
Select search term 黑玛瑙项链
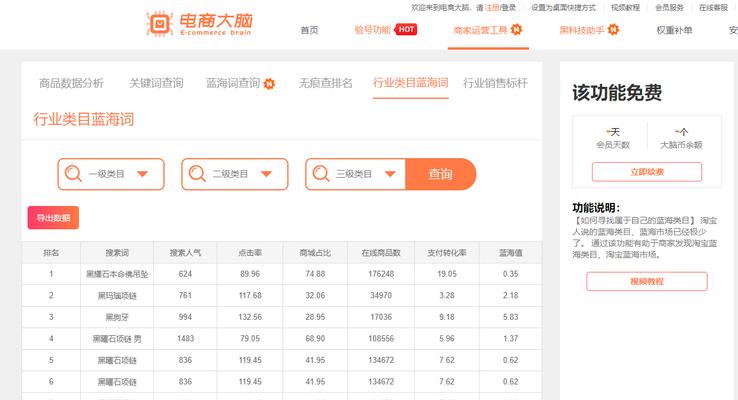tap(117, 296)
